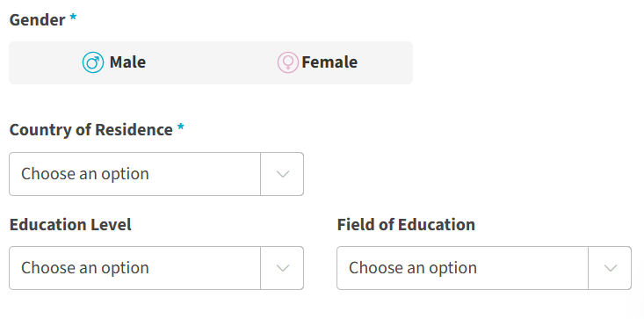Click the required asterisk beside Gender
The height and width of the screenshot is (319, 644).
click(73, 18)
